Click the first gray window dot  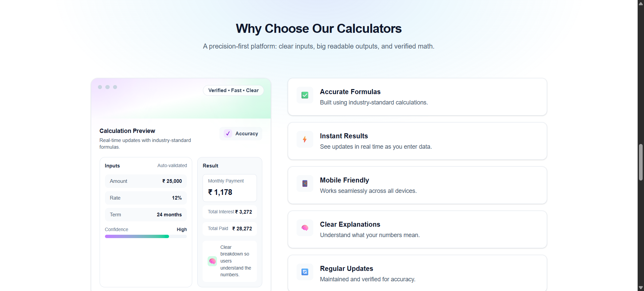[x=100, y=87]
